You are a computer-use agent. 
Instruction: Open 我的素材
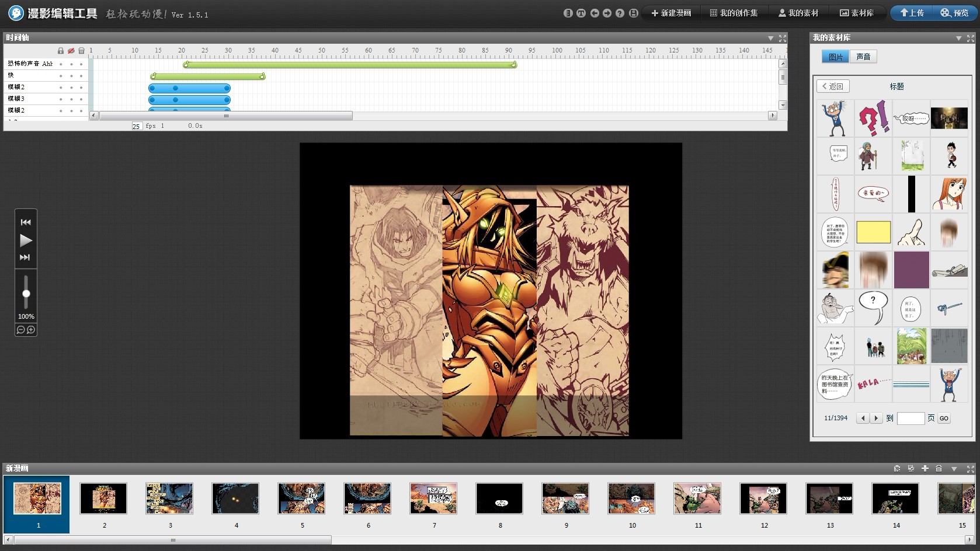click(798, 13)
